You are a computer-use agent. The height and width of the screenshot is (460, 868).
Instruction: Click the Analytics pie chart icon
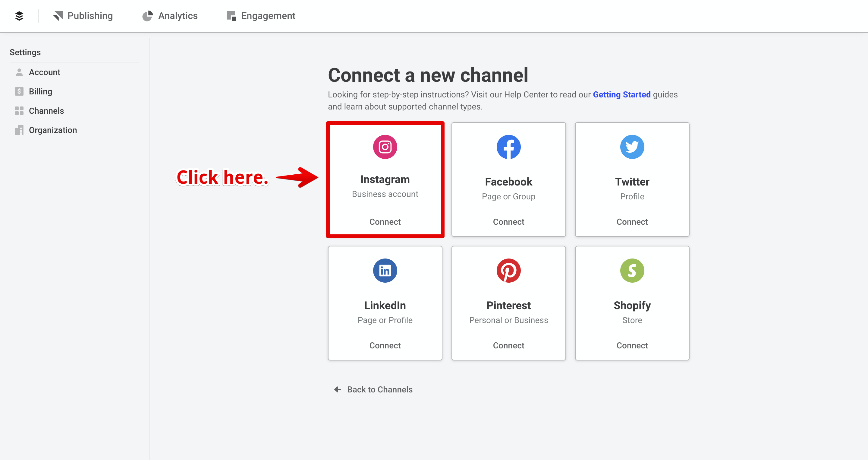pos(147,16)
